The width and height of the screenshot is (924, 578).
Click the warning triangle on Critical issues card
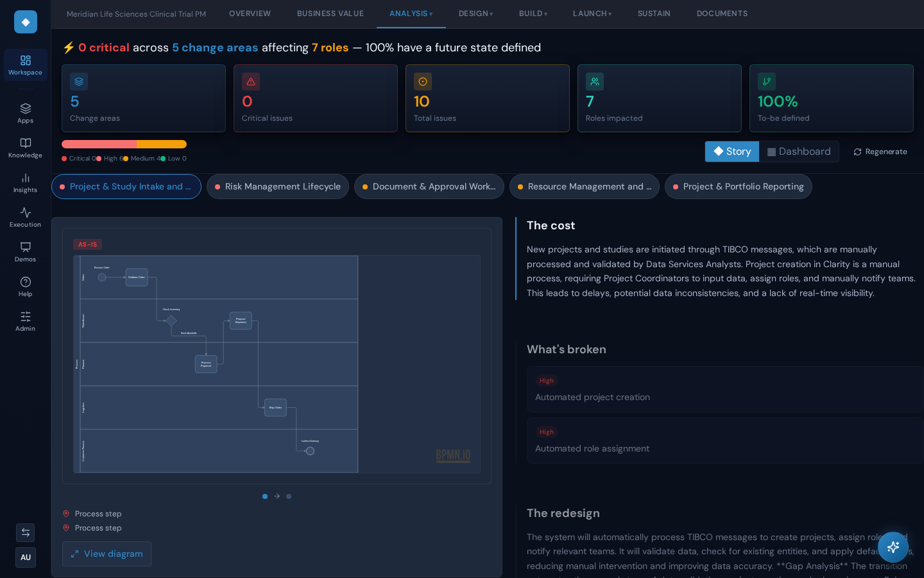coord(251,82)
